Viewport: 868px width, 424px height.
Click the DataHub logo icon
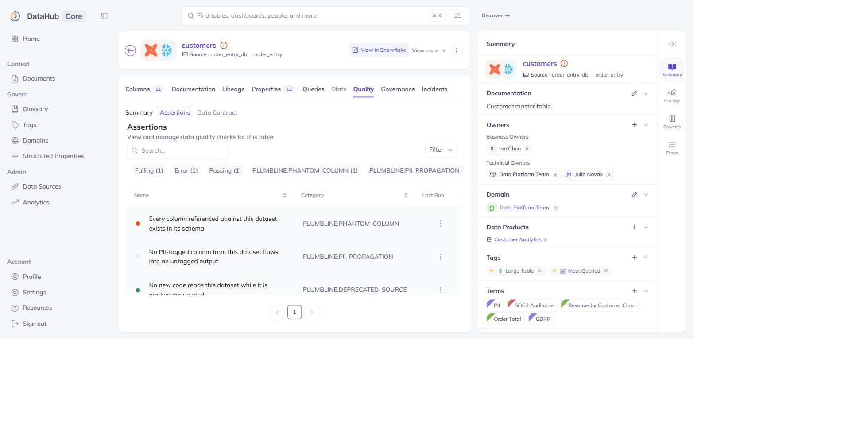(15, 16)
